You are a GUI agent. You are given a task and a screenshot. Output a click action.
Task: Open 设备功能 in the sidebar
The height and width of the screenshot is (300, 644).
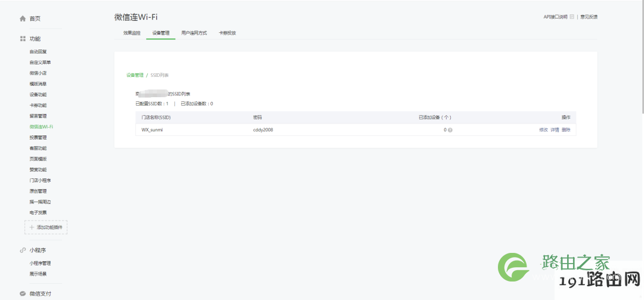(x=38, y=94)
